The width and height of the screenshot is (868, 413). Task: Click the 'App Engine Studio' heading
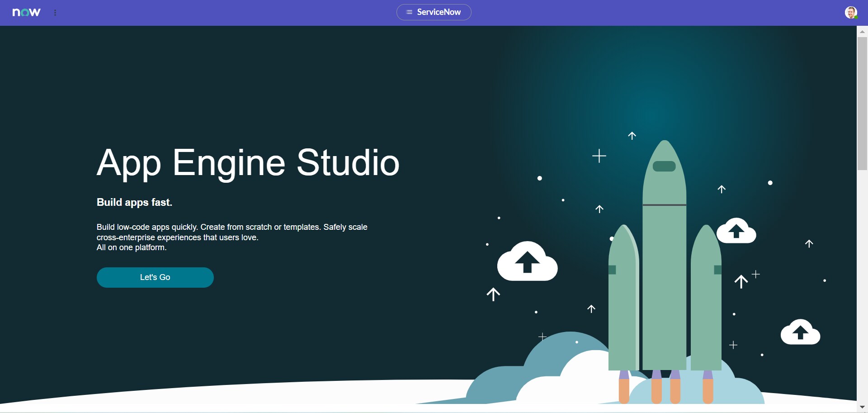pyautogui.click(x=248, y=163)
